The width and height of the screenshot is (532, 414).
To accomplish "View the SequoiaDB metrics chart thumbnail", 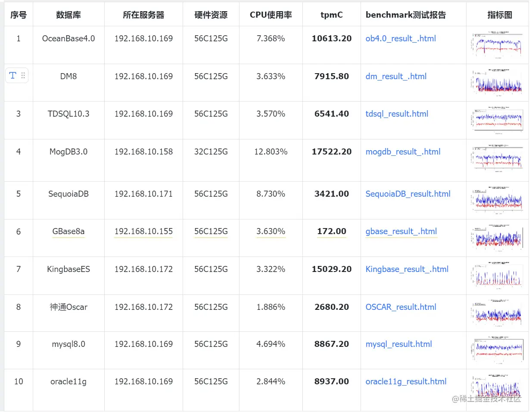I will (x=498, y=200).
